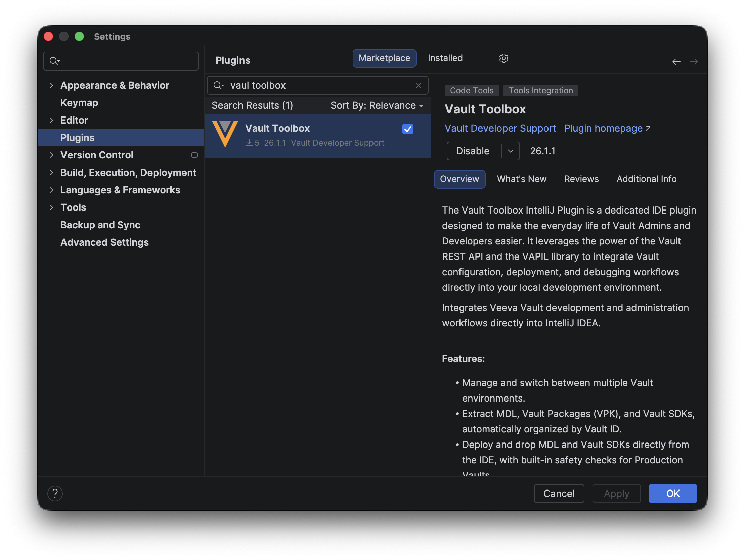Expand Languages & Frameworks node

coord(51,190)
